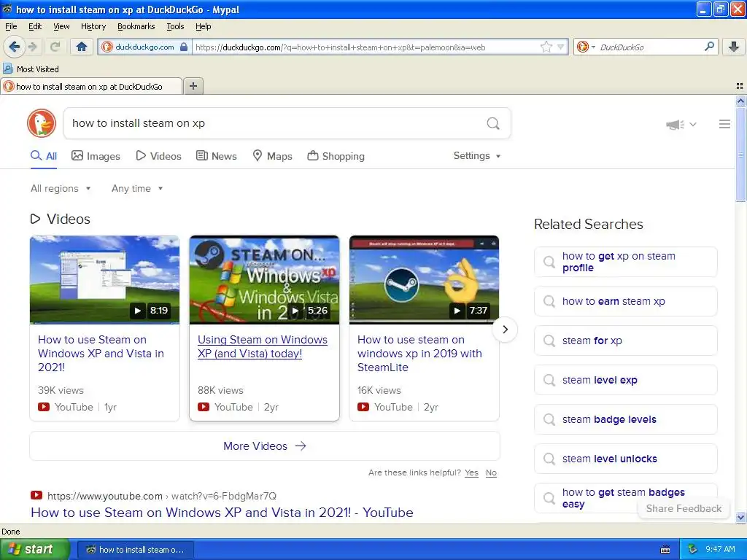Search related 'how to get steam badges easy'
Image resolution: width=747 pixels, height=560 pixels.
[x=625, y=498]
